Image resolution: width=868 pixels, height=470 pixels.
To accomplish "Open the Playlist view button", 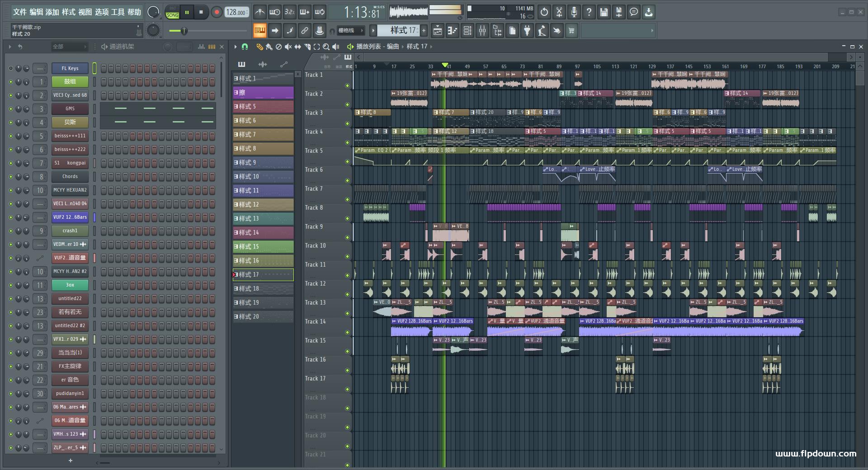I will [x=437, y=31].
